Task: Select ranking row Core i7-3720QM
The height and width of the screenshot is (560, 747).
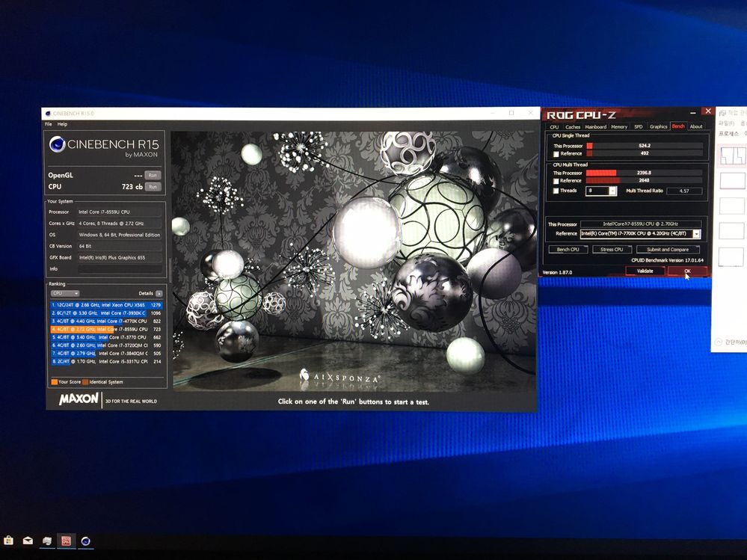Action: pos(106,345)
